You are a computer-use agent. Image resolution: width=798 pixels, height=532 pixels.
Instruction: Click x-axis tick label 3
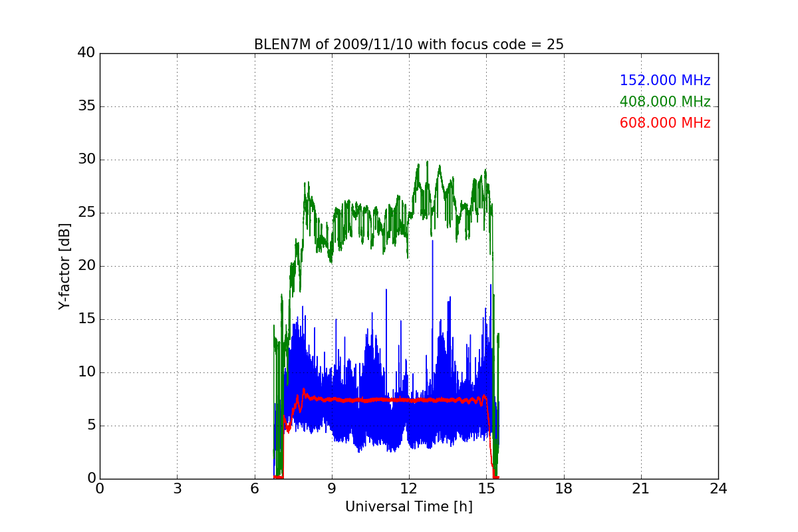(177, 488)
